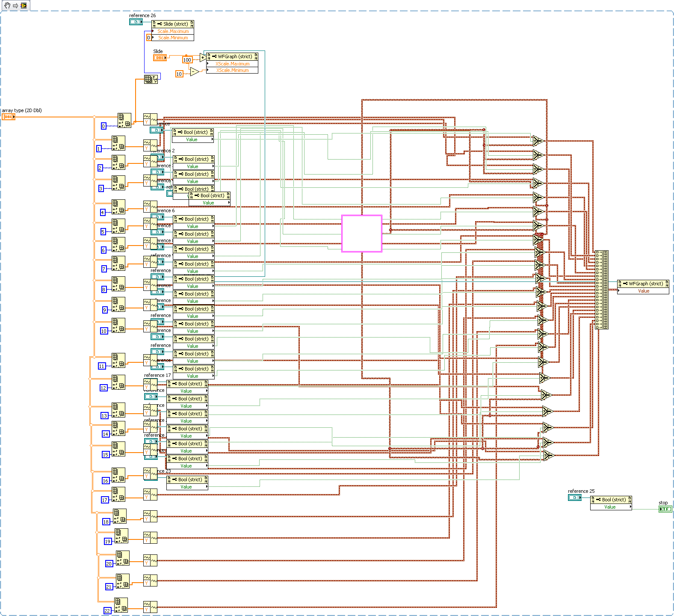Select the Array Size function node

[x=151, y=79]
